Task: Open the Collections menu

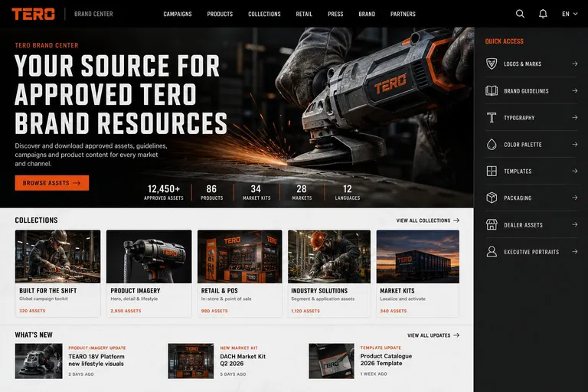Action: (264, 14)
